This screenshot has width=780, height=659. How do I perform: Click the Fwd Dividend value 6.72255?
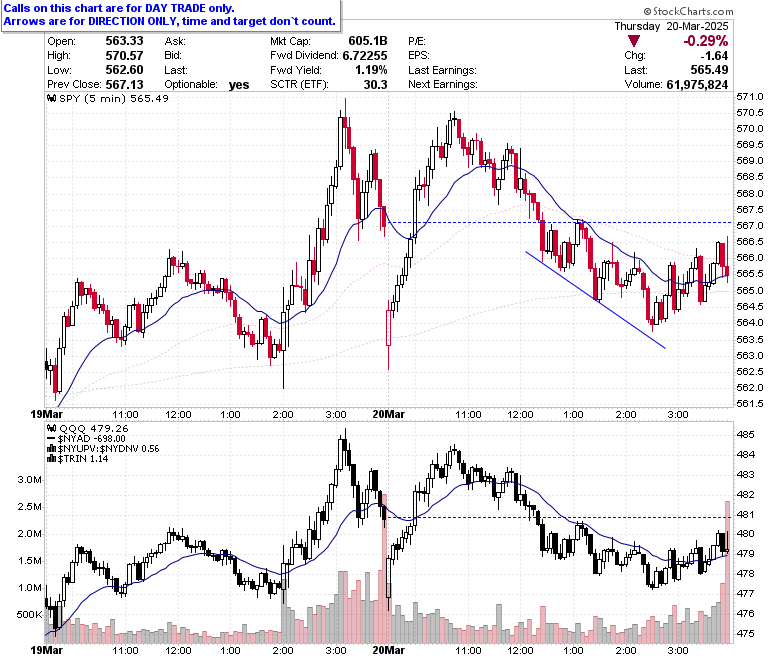(365, 56)
